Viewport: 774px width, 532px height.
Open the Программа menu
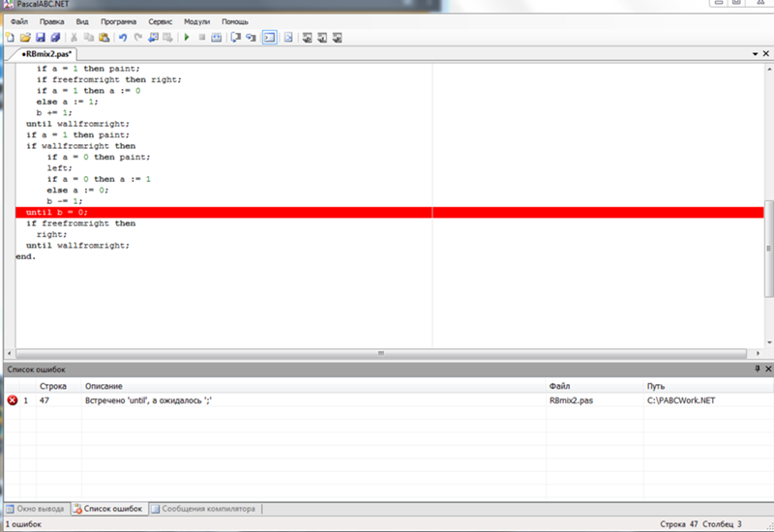point(118,21)
